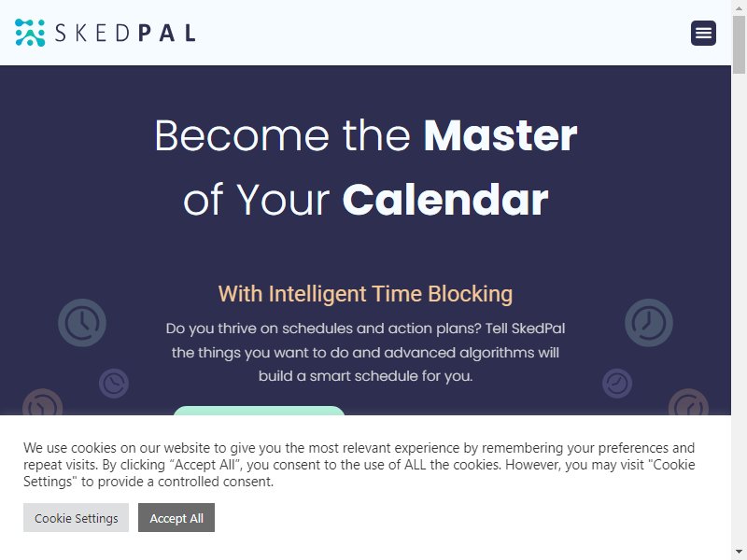
Task: Open the hamburger navigation menu
Action: pyautogui.click(x=703, y=33)
